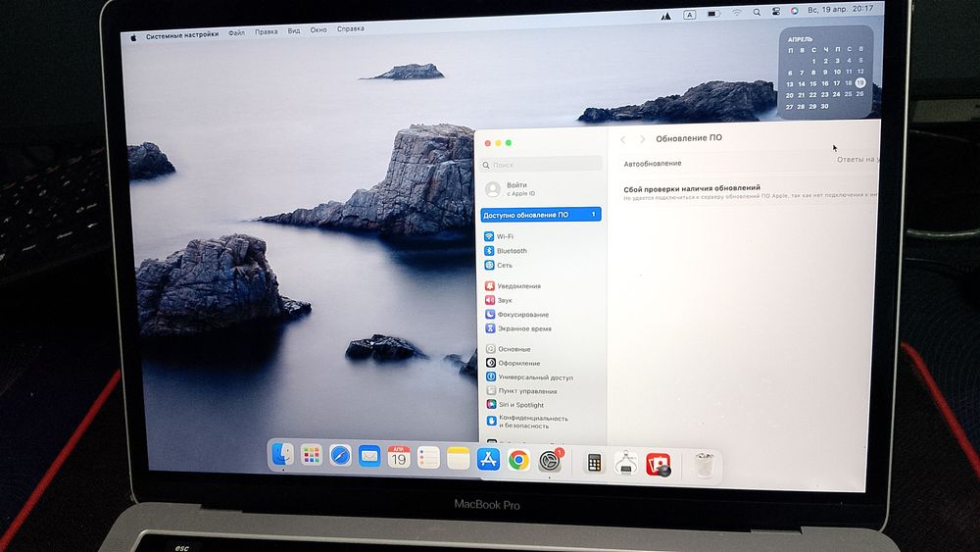Click the battery status icon in menu bar

pos(713,13)
